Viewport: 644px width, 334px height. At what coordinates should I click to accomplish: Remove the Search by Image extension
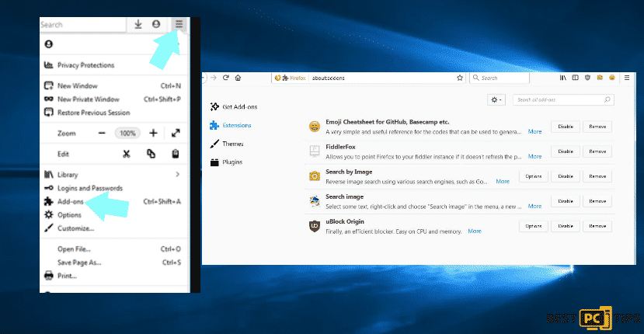[x=597, y=176]
